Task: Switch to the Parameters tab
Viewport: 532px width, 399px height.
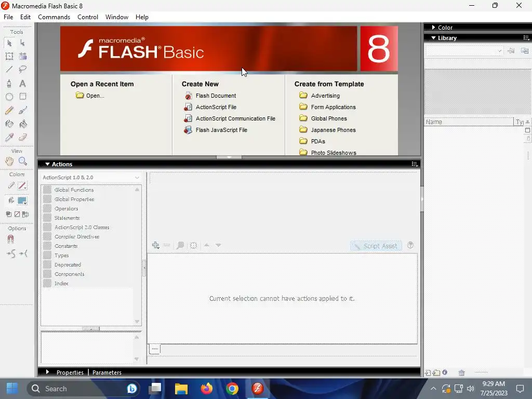Action: (x=107, y=373)
